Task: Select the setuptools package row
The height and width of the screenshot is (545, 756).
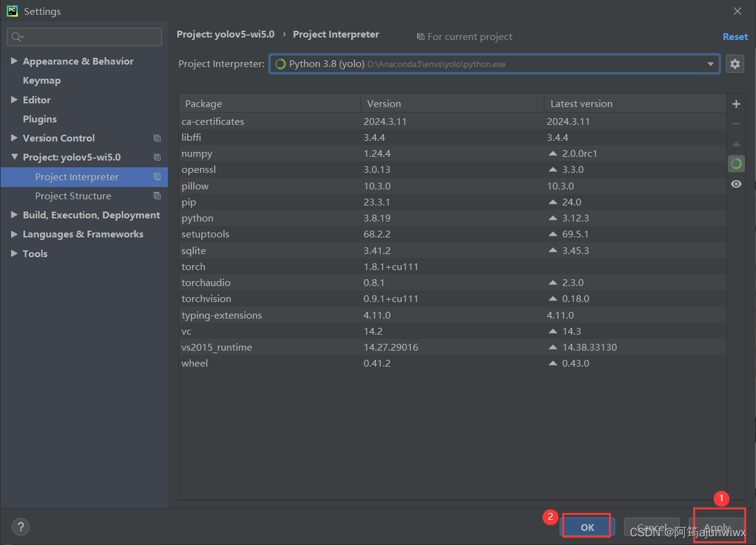Action: pos(453,234)
